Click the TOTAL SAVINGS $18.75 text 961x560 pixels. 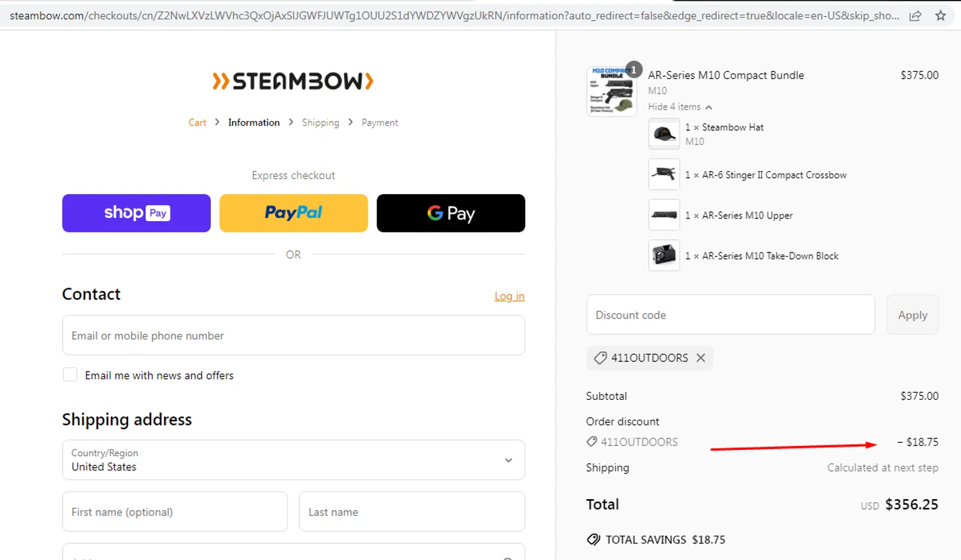point(666,539)
